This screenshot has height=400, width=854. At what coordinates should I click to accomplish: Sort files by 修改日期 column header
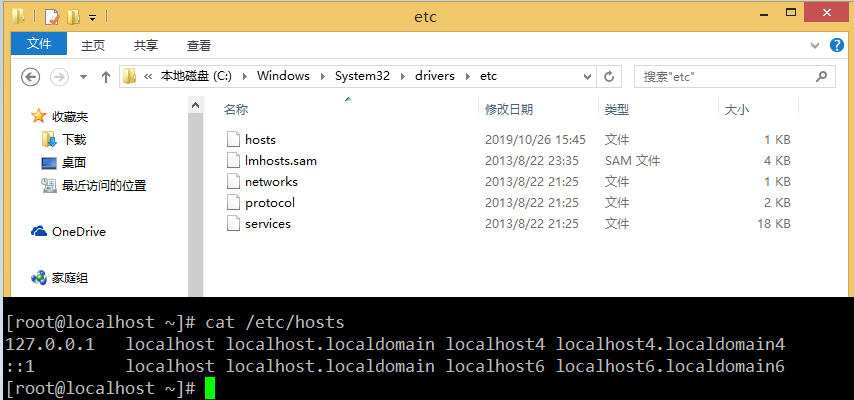pos(509,109)
